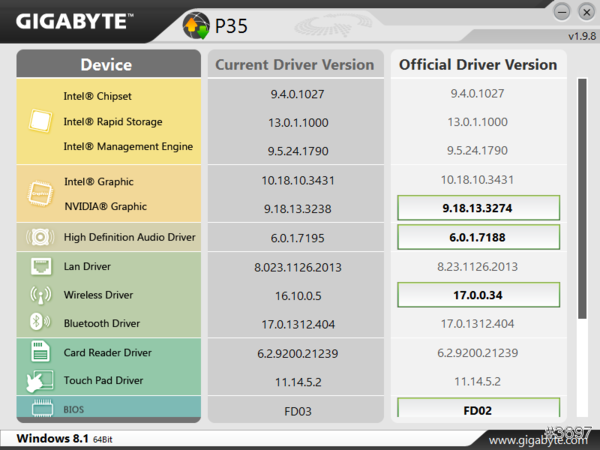The height and width of the screenshot is (450, 600).
Task: Close the Gigabyte update window
Action: coord(584,12)
